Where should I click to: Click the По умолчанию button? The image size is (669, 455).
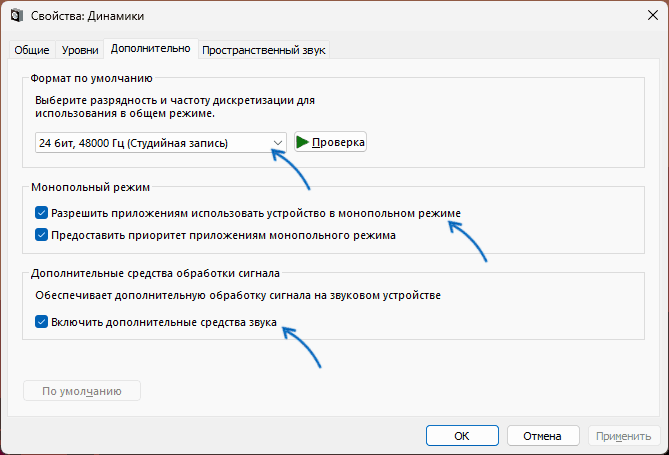[82, 391]
